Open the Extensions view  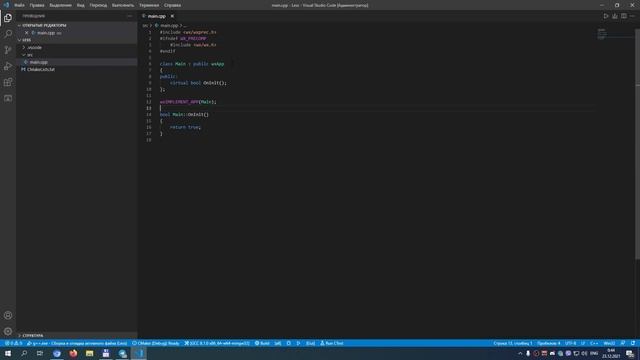click(x=8, y=82)
